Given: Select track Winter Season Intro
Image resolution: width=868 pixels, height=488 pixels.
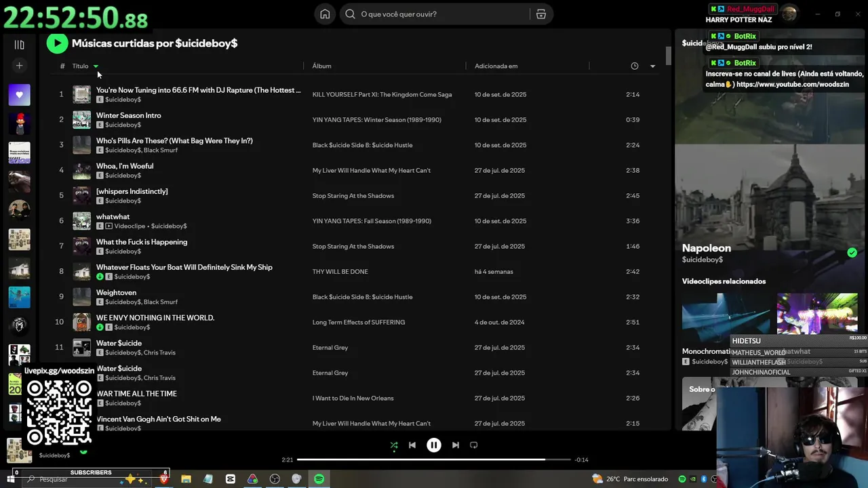Looking at the screenshot, I should tap(128, 115).
